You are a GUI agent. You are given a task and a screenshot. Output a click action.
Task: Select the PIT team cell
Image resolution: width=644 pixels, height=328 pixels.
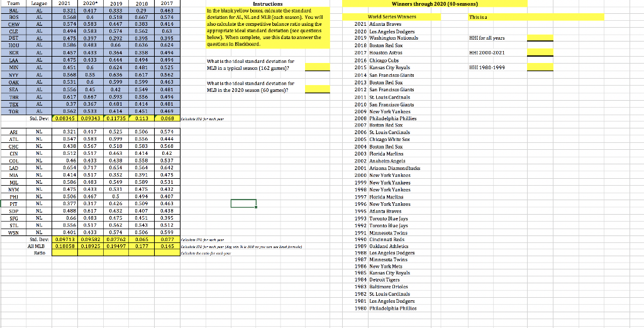pyautogui.click(x=13, y=203)
